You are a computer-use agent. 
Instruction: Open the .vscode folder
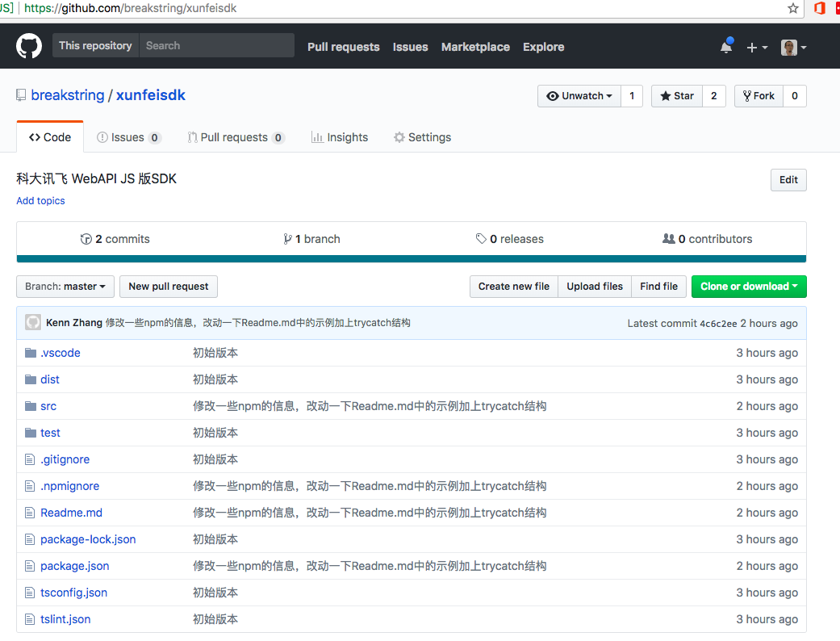[60, 353]
